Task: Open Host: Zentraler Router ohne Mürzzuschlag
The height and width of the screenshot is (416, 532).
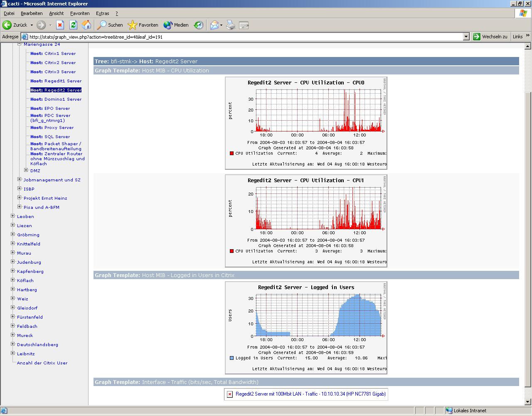Action: (57, 158)
